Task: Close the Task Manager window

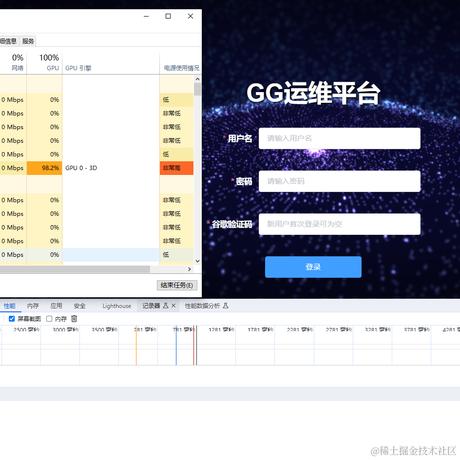Action: click(x=190, y=16)
